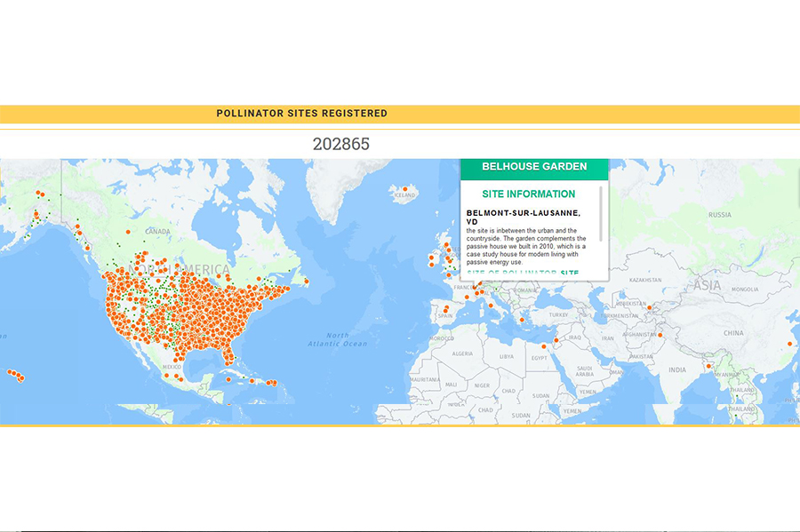
Task: Click the North Atlantic Ocean label
Action: (x=337, y=339)
